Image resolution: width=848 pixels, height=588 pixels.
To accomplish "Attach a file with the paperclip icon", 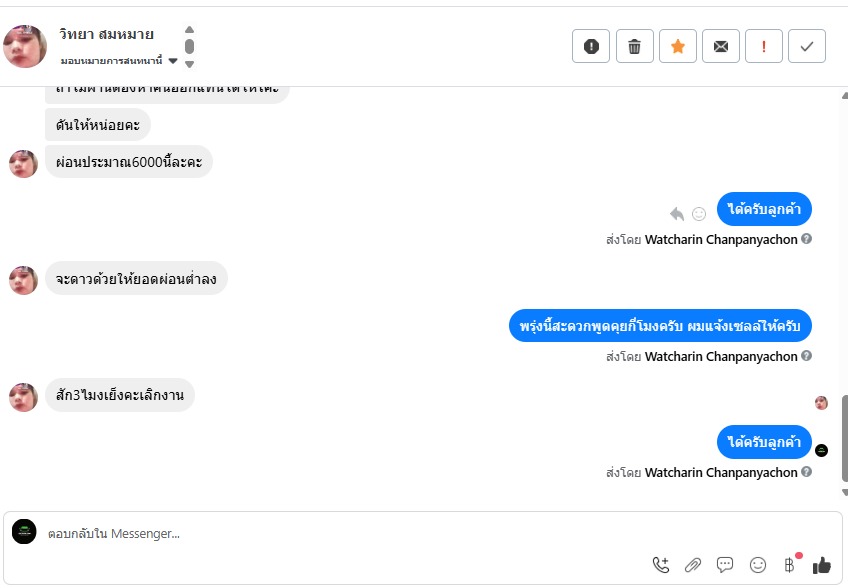I will coord(692,565).
